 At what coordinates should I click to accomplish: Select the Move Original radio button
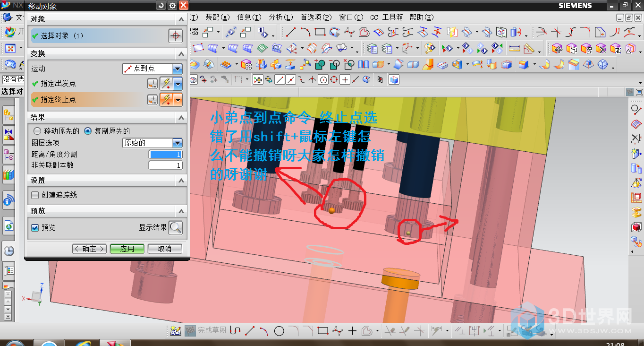tap(37, 131)
